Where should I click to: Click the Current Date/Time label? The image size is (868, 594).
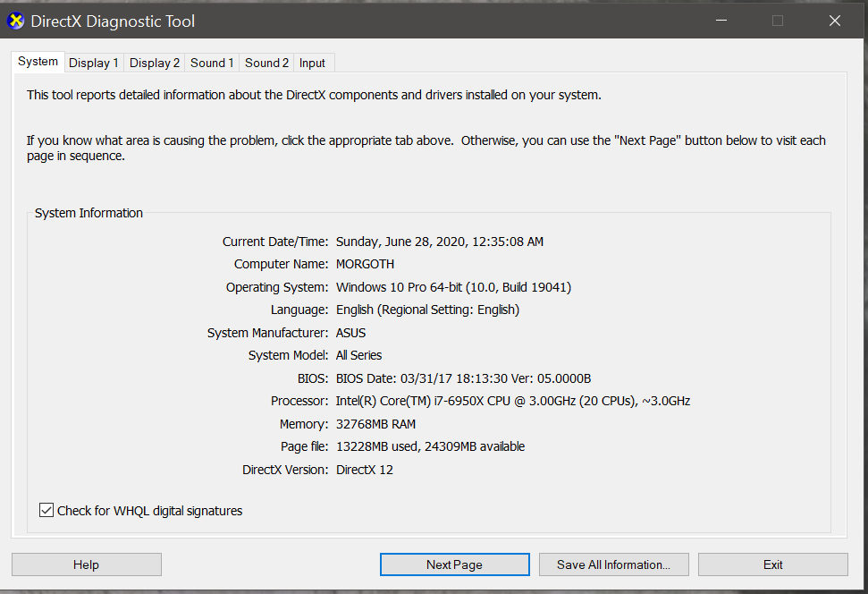click(x=275, y=242)
